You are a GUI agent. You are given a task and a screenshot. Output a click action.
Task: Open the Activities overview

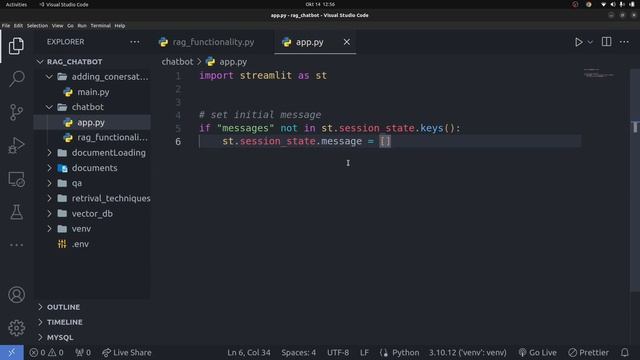pos(16,4)
